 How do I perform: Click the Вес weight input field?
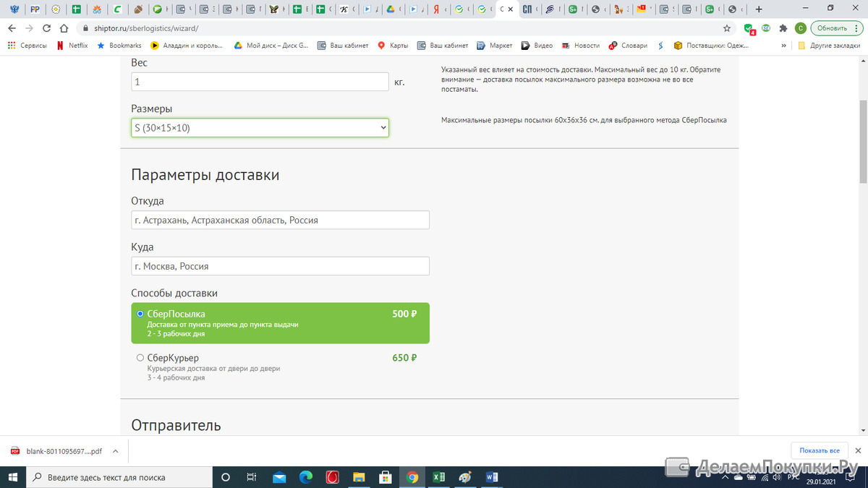tap(260, 82)
